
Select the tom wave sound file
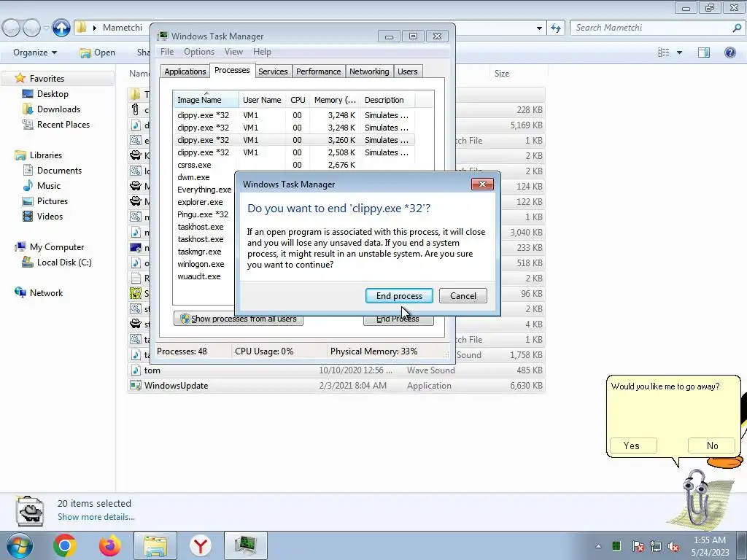click(336, 370)
